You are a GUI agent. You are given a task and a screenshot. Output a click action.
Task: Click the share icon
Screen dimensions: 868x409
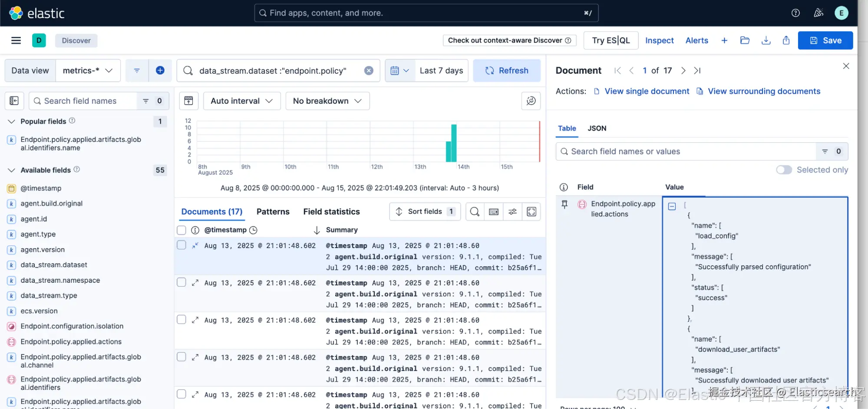coord(786,40)
